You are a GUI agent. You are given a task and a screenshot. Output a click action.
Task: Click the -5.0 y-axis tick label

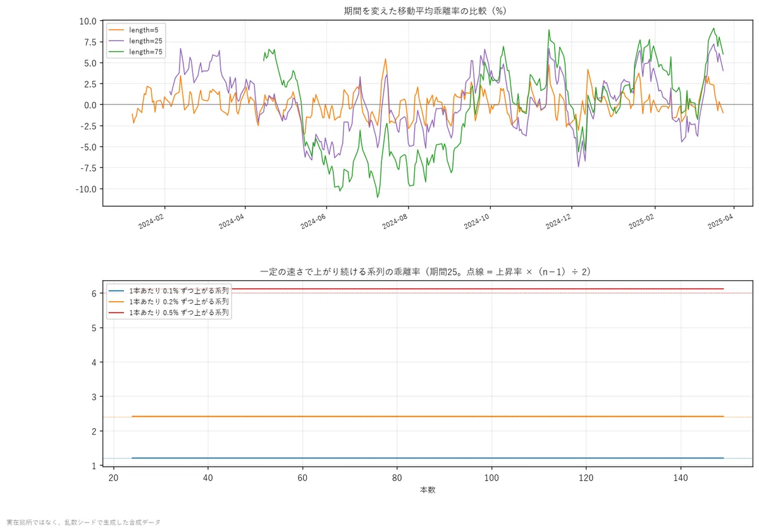[x=89, y=147]
